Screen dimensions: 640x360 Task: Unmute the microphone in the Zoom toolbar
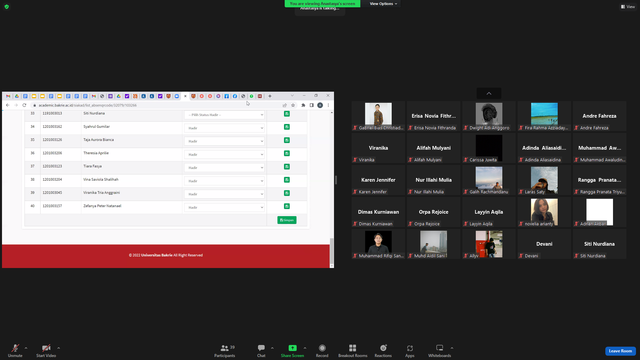coord(15,350)
